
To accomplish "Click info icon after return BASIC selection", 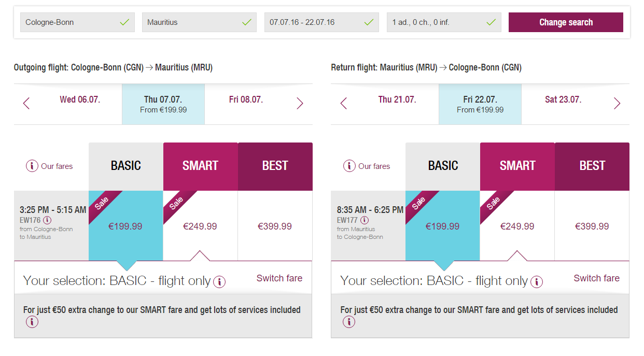I will tap(537, 282).
